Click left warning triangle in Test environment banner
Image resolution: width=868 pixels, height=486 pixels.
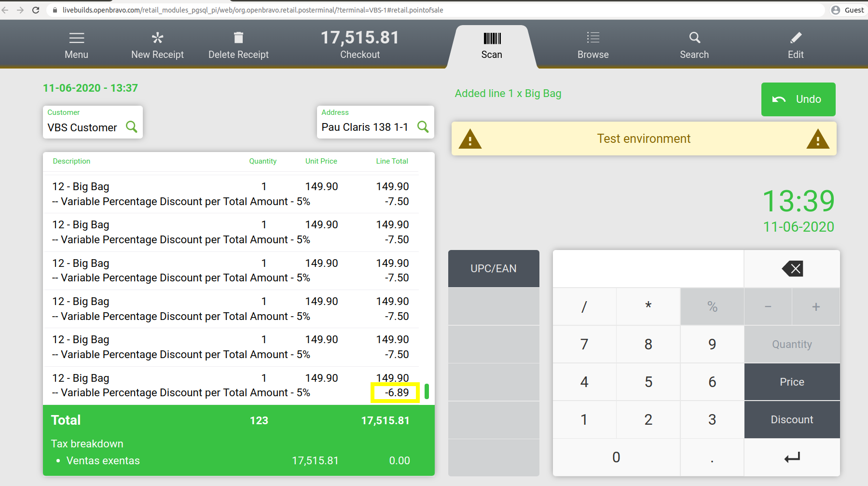click(x=470, y=139)
